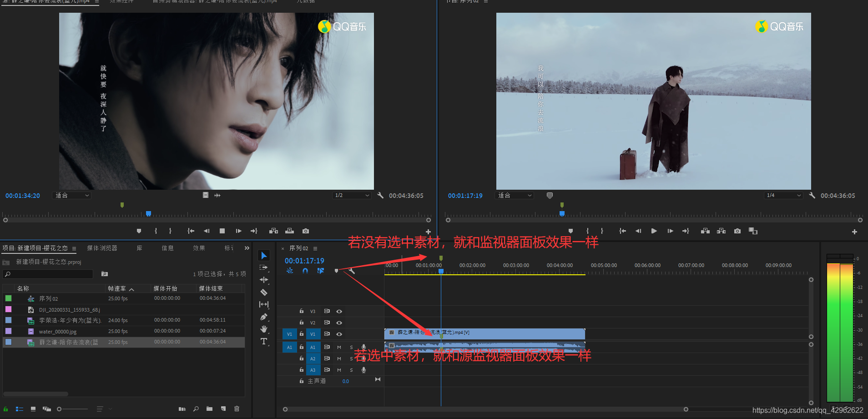Open 序列02 timeline panel menu
This screenshot has height=419, width=868.
[315, 248]
